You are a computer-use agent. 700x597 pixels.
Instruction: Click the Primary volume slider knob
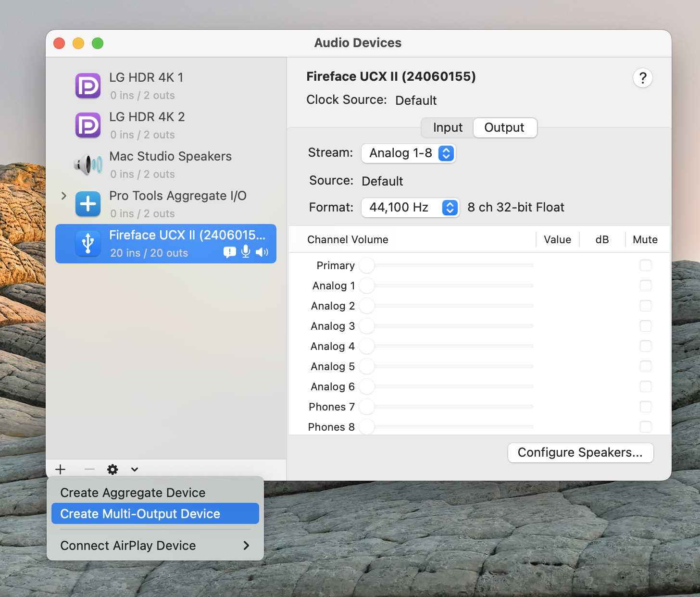tap(367, 265)
